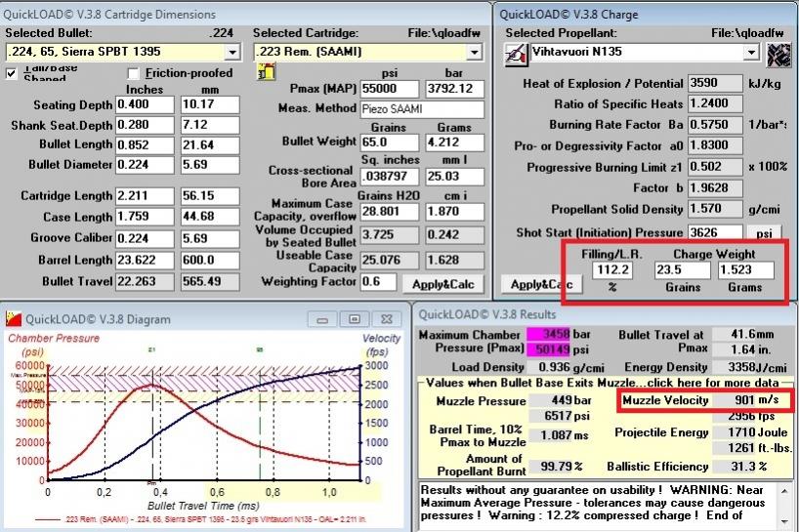Click the QuickLOAD Diagram window title icon
The image size is (799, 532).
[x=12, y=318]
